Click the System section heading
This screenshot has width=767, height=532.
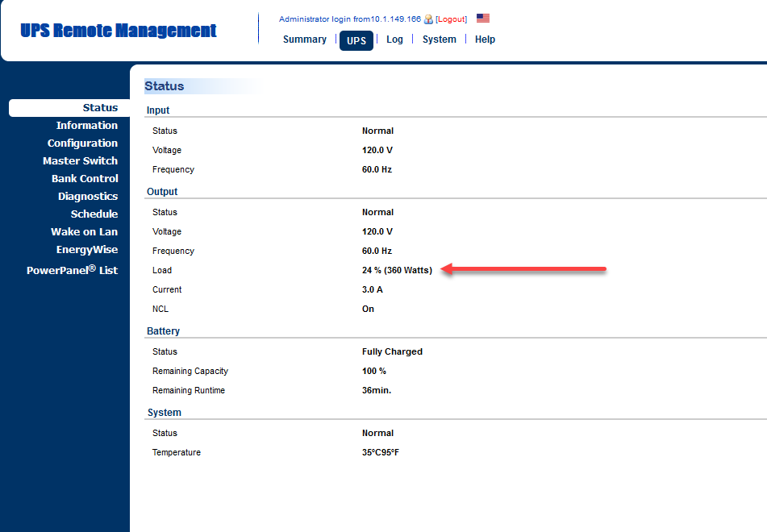[x=165, y=412]
